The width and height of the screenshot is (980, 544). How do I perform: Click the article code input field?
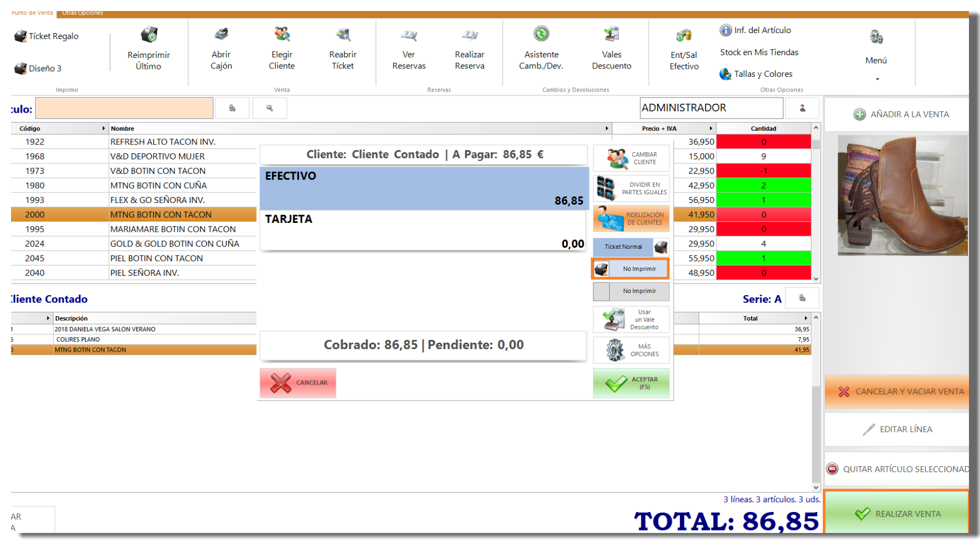[124, 108]
